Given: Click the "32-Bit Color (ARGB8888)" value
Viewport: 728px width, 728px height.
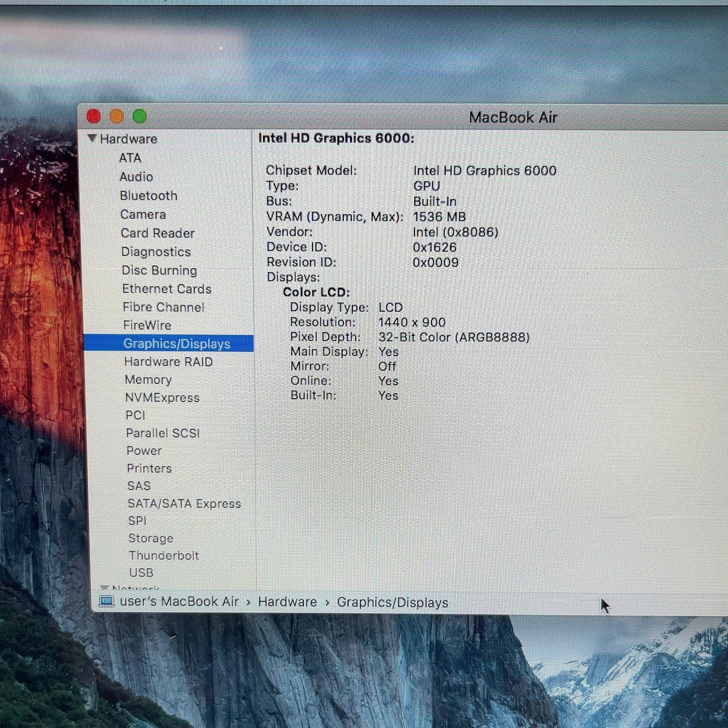Looking at the screenshot, I should click(454, 337).
